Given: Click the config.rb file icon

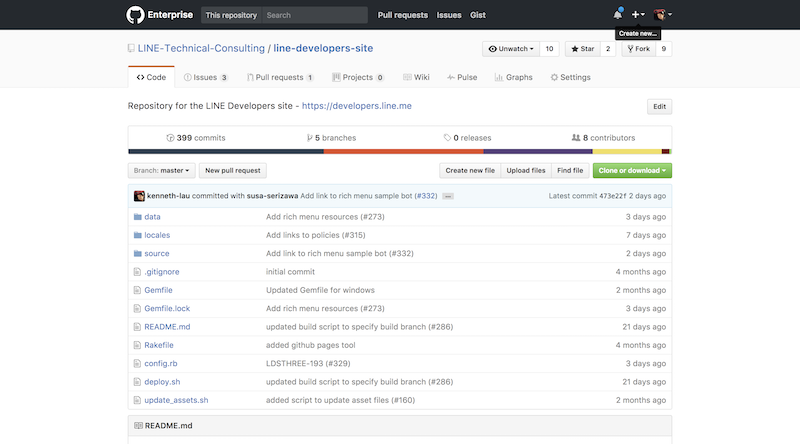Looking at the screenshot, I should (137, 364).
